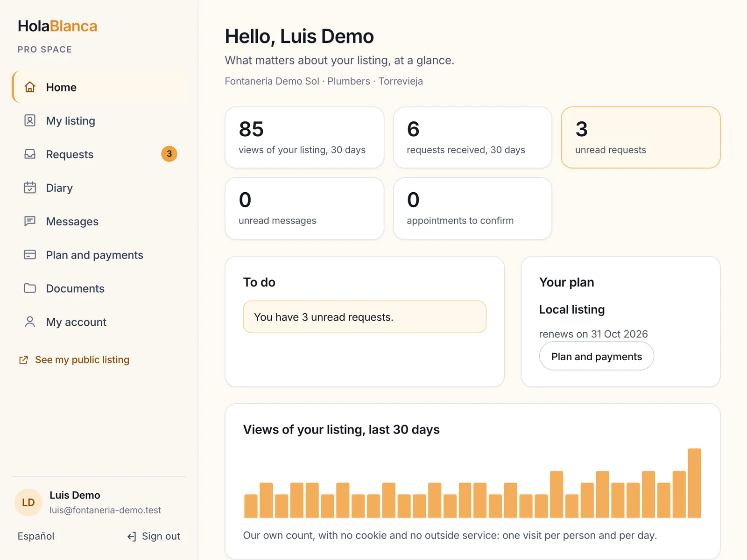Click the tallest bar in views chart
The width and height of the screenshot is (747, 560).
click(694, 483)
